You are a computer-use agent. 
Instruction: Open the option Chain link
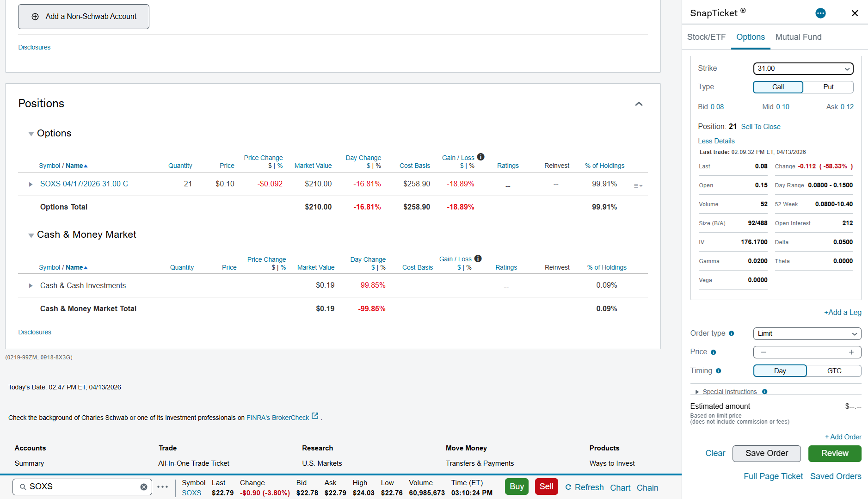(x=647, y=488)
